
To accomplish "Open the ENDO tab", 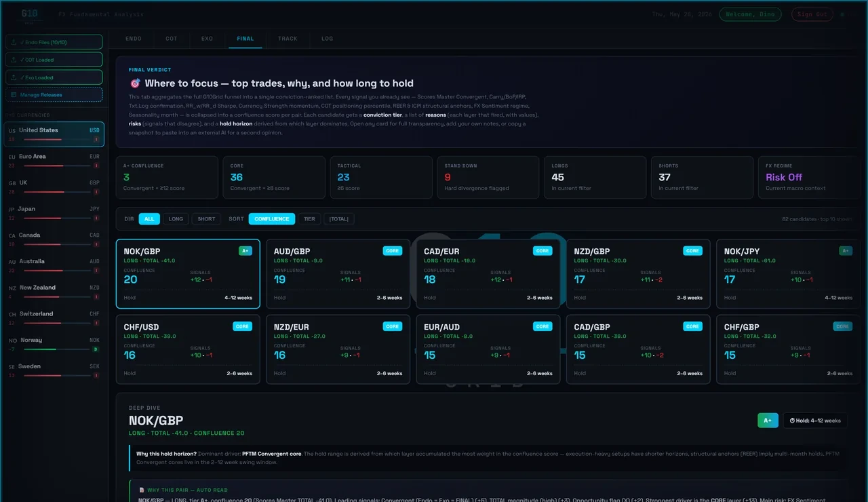I will tap(134, 39).
